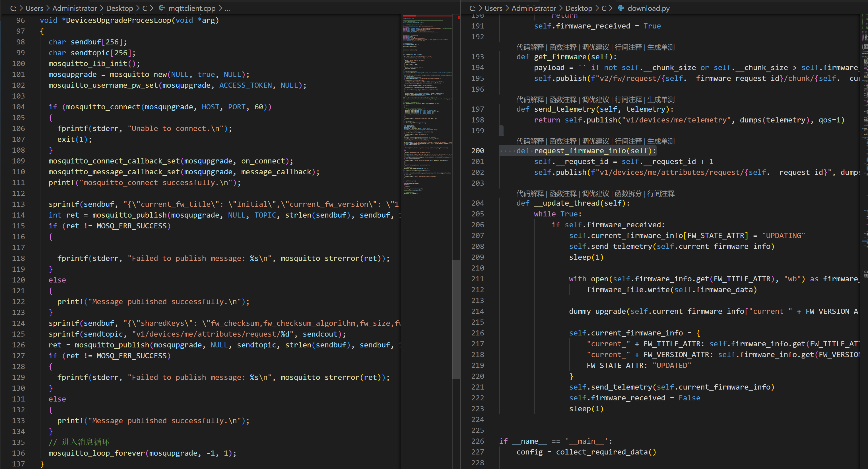Click the left editor vertical scrollbar thumb
Screen dimensions: 868x469
click(456, 319)
